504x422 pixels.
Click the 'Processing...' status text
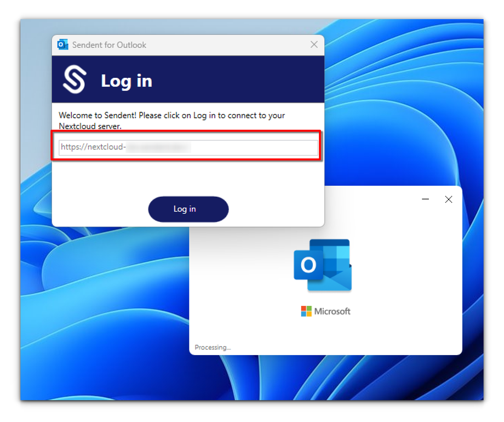point(213,347)
